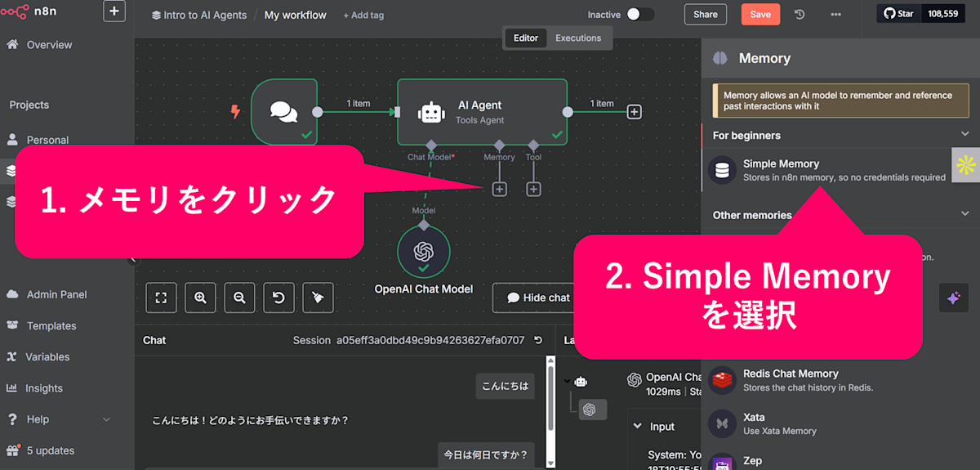Collapse the Input section
This screenshot has height=470, width=980.
coord(639,426)
